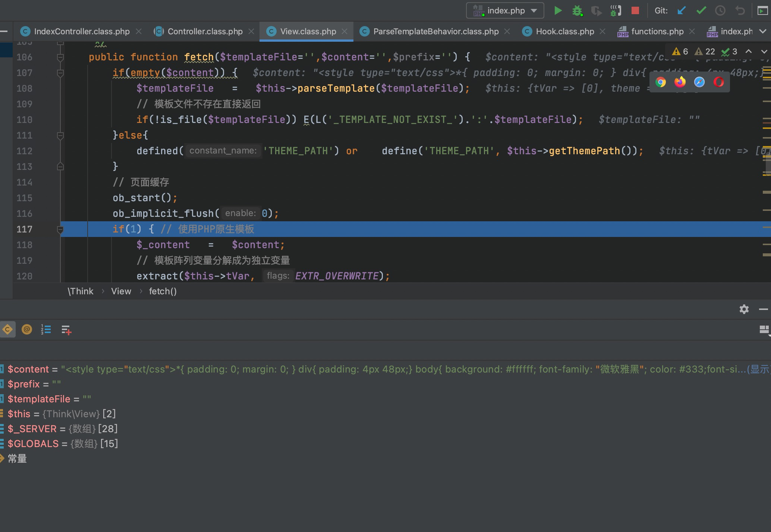Screen dimensions: 771x532
Task: Select the $prefix variable row
Action: point(385,384)
